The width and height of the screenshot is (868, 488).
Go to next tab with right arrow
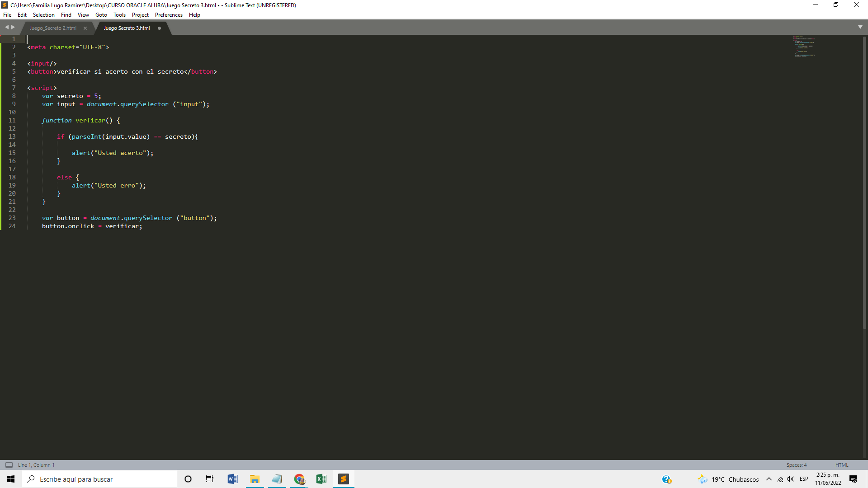13,28
